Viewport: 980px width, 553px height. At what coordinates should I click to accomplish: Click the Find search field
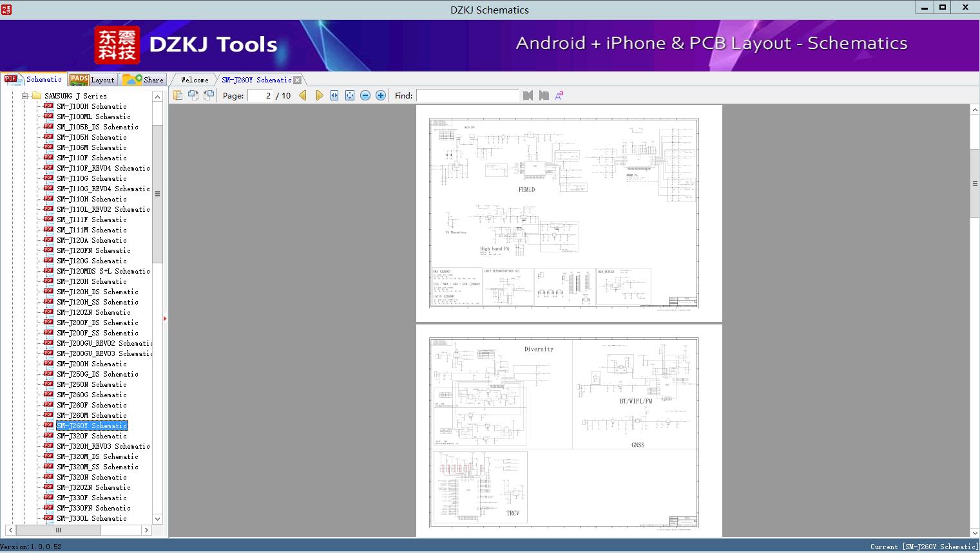(467, 95)
